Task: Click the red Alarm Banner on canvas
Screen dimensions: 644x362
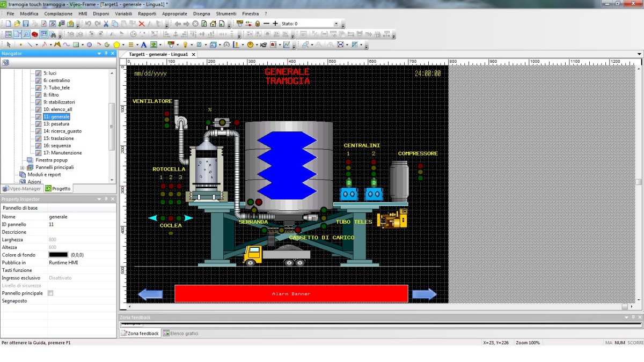Action: (x=291, y=294)
